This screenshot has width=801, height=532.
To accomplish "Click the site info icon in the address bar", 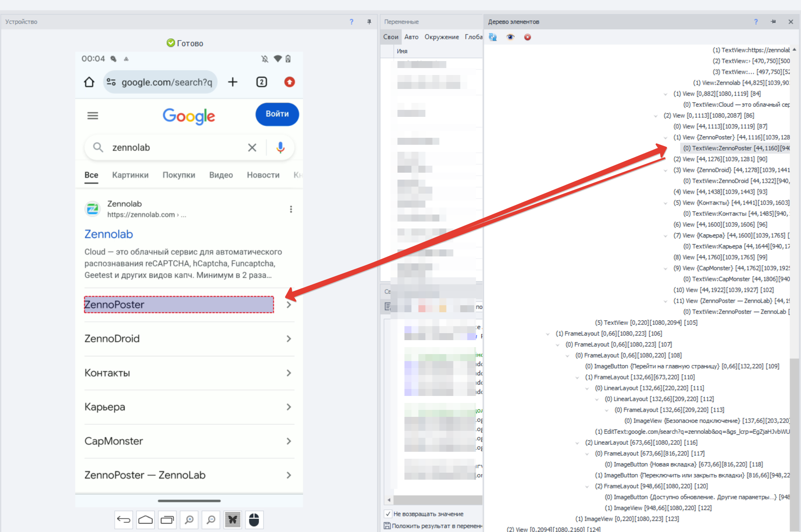I will click(111, 82).
